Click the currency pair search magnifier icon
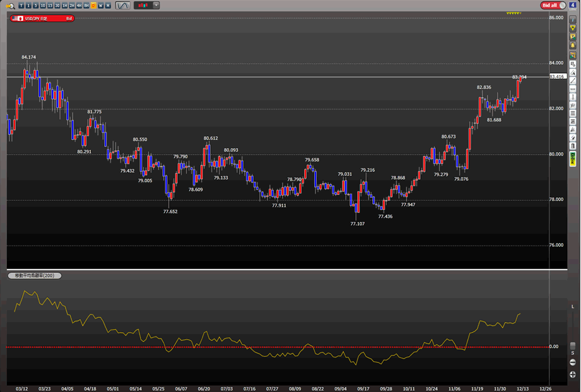This screenshot has width=581, height=392. (11, 6)
